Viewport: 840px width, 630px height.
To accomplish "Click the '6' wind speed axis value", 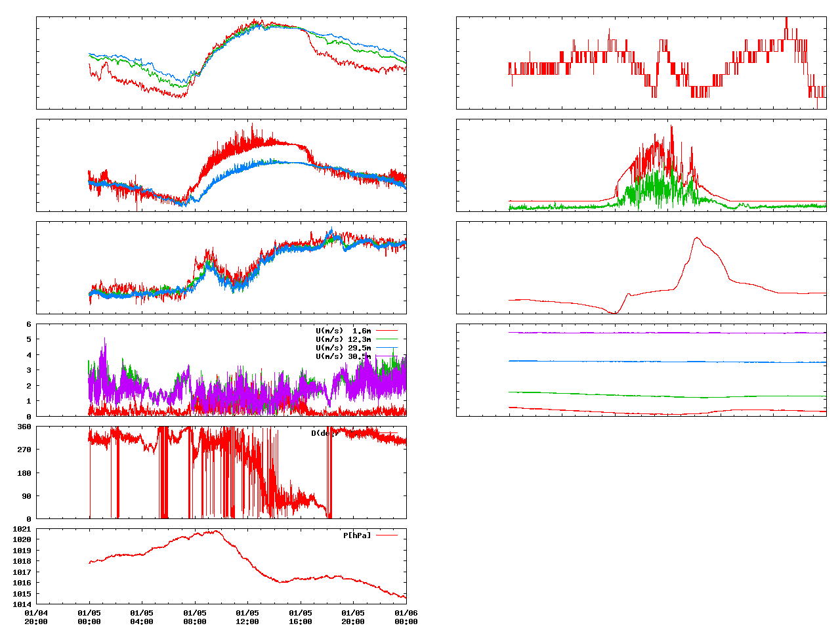I will tap(29, 324).
